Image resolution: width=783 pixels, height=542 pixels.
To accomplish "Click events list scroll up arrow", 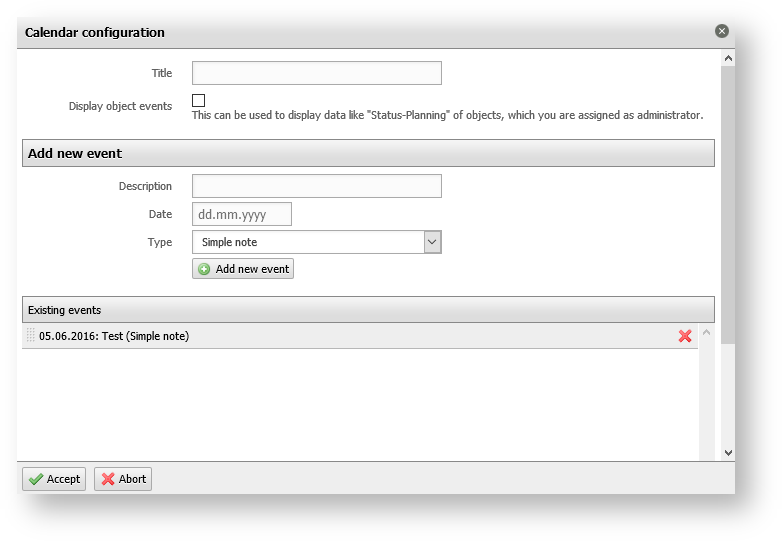I will 706,332.
